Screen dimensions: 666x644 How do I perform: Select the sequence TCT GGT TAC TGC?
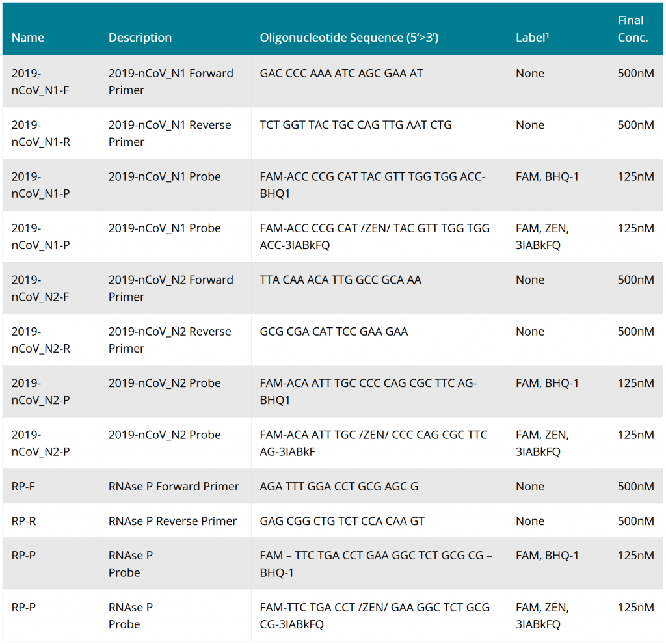click(x=356, y=125)
